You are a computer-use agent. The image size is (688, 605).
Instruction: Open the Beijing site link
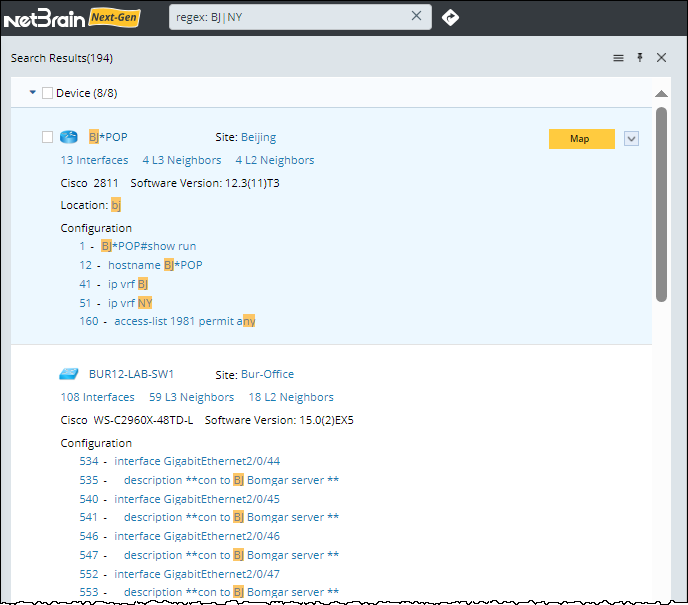(x=258, y=137)
